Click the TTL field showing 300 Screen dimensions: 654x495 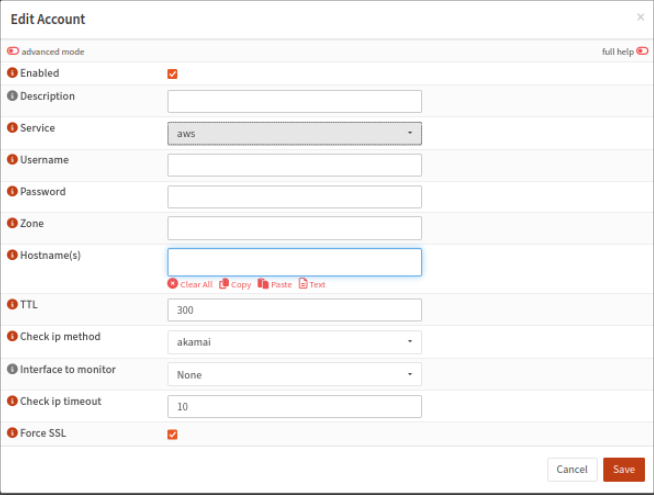294,310
